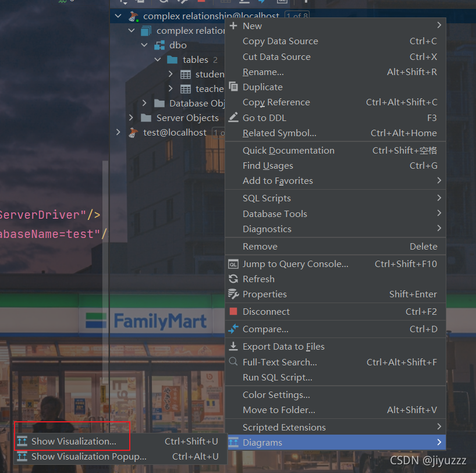
Task: Collapse the complex relationship@localhost data source node
Action: (x=118, y=16)
